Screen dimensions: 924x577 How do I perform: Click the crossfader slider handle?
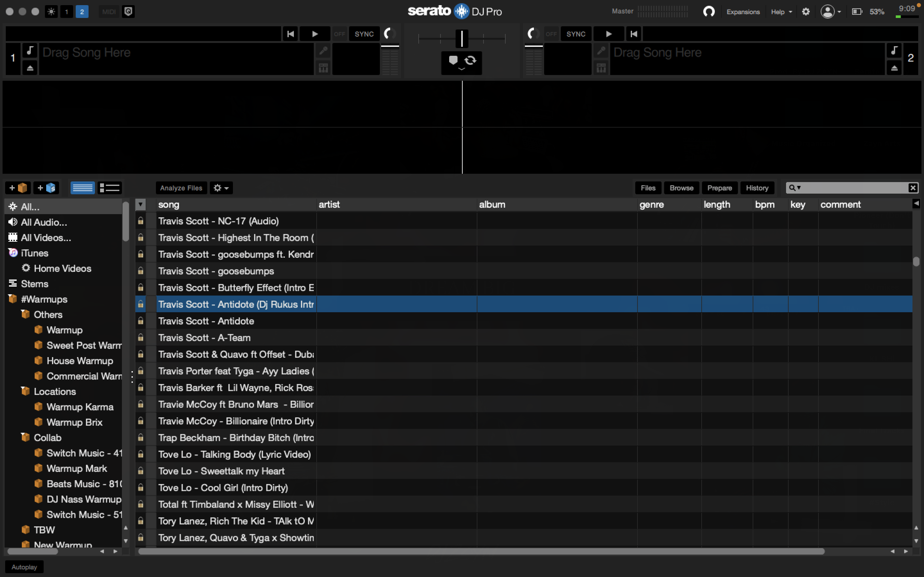(x=462, y=38)
